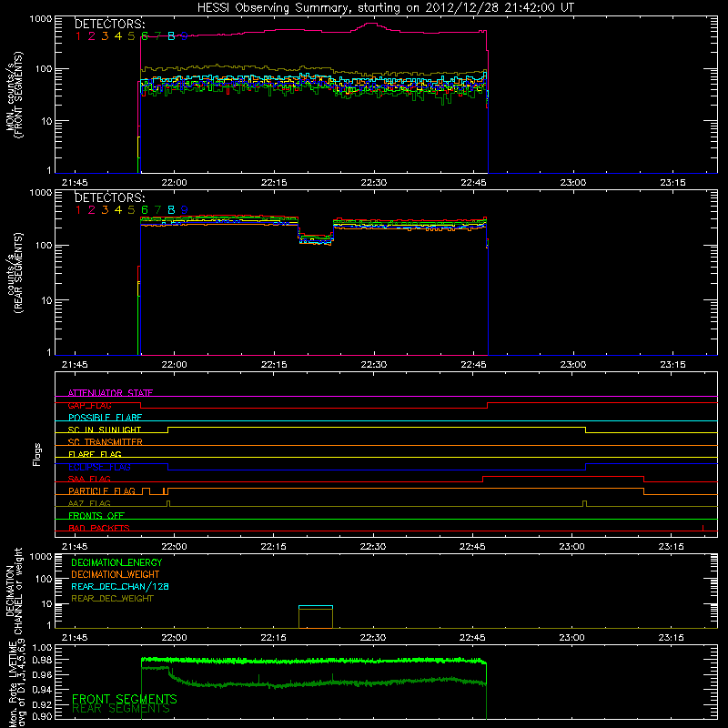This screenshot has width=728, height=728.
Task: Select the ECLIPSE_FLAG label
Action: (99, 467)
